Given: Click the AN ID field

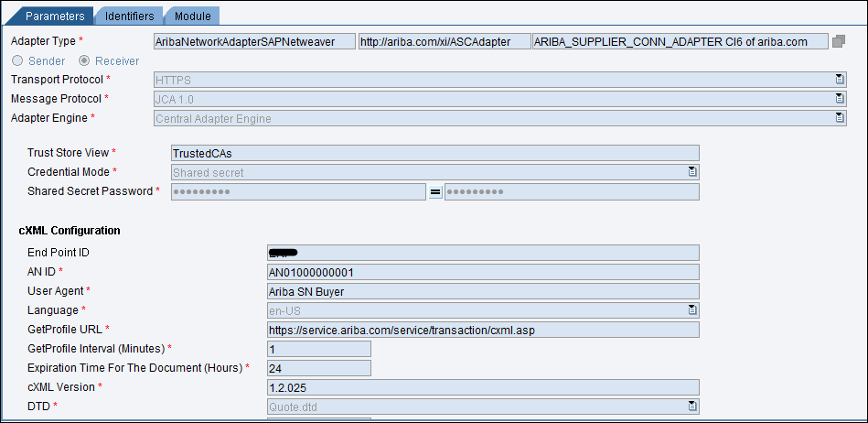Looking at the screenshot, I should pos(483,272).
